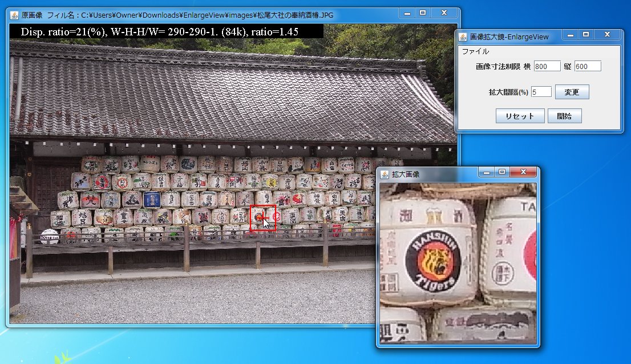Click the red selection rectangle on the sake barrels
Viewport: 631px width, 364px height.
pos(264,218)
